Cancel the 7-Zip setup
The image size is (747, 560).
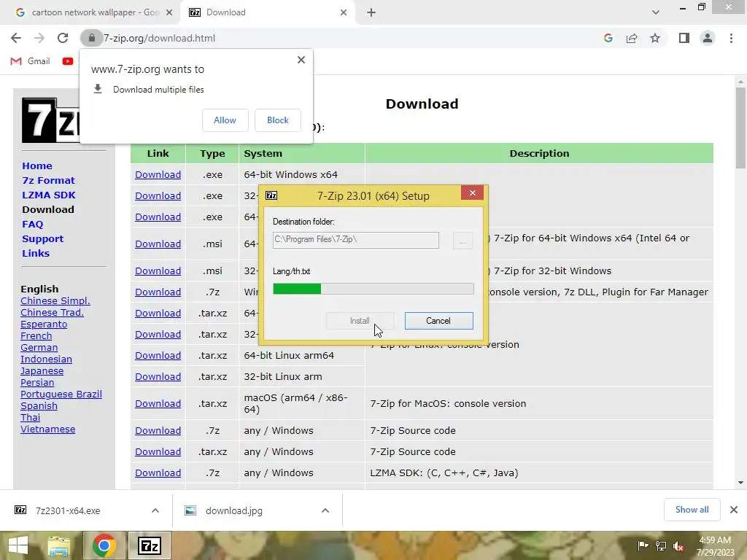click(438, 321)
